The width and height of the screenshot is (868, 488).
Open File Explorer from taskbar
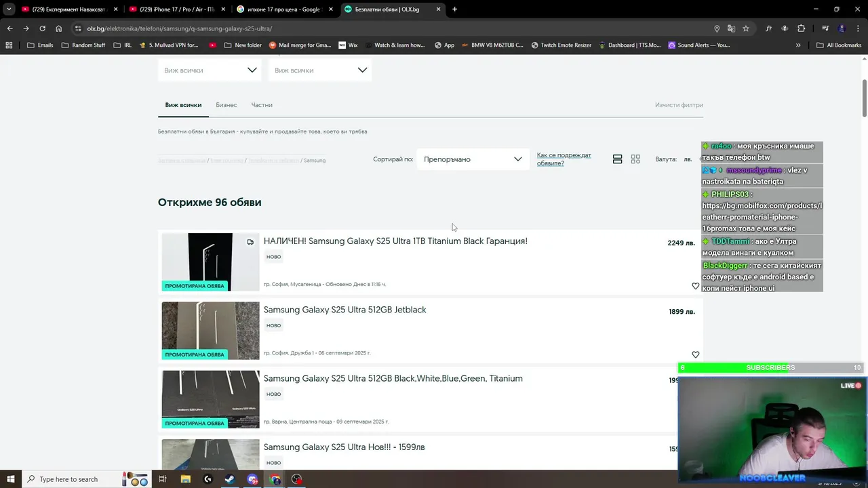[x=185, y=479]
